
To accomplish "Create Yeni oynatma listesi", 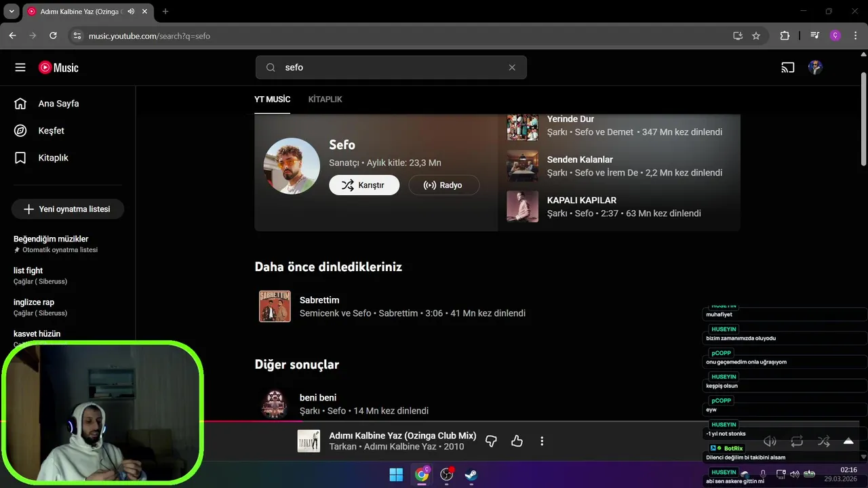I will [68, 209].
